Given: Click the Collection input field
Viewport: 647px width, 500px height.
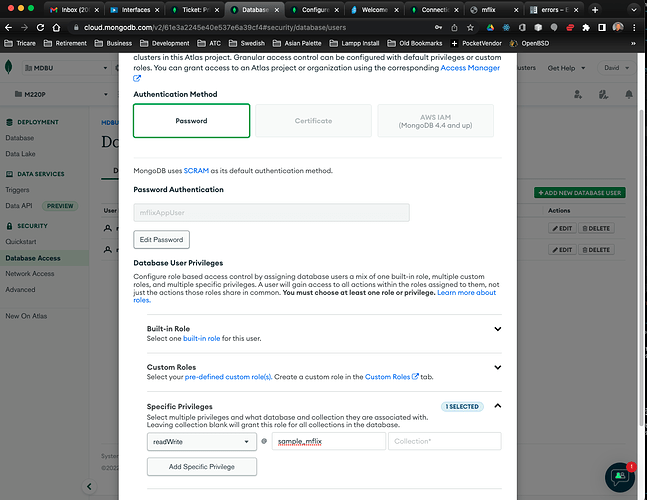Looking at the screenshot, I should pos(443,441).
